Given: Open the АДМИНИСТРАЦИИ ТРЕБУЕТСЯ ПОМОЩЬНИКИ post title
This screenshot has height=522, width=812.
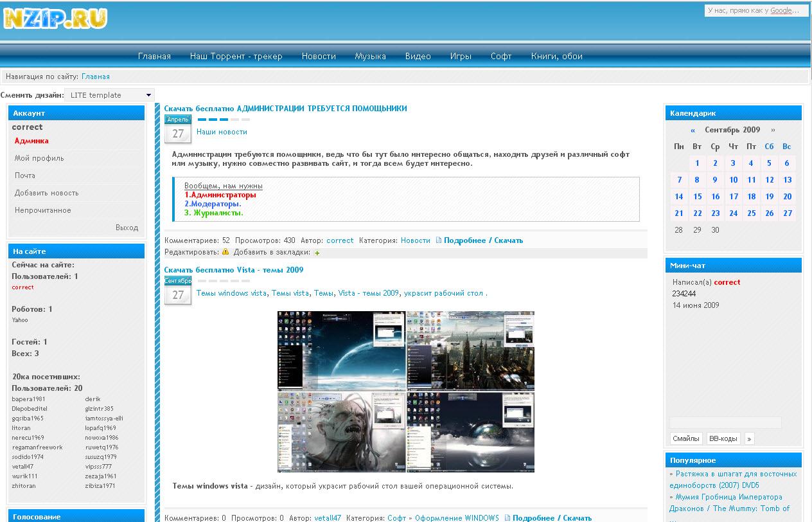Looking at the screenshot, I should tap(285, 108).
